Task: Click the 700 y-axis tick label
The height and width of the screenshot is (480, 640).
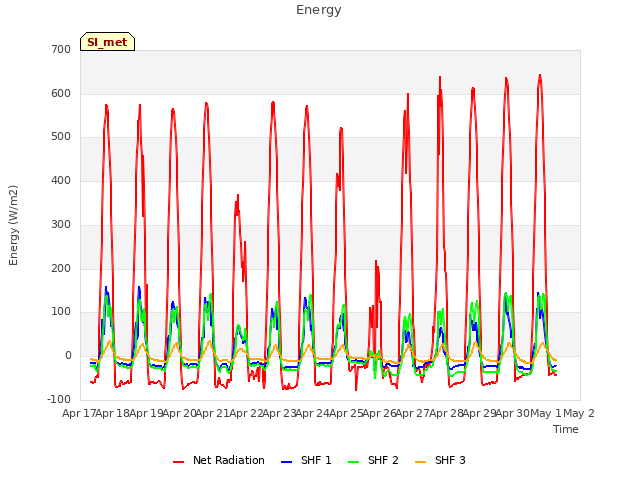Action: point(61,49)
